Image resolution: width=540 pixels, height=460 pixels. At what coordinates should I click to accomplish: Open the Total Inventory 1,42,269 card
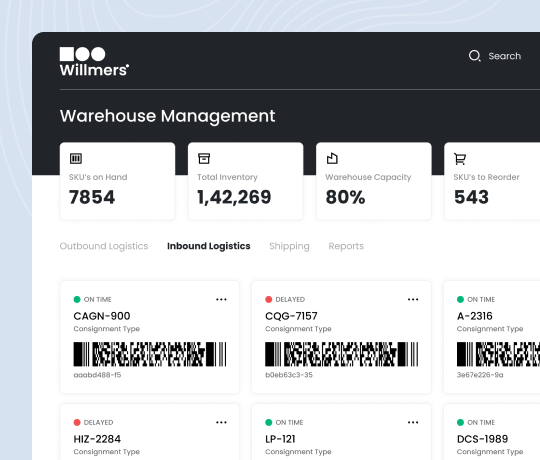point(246,181)
